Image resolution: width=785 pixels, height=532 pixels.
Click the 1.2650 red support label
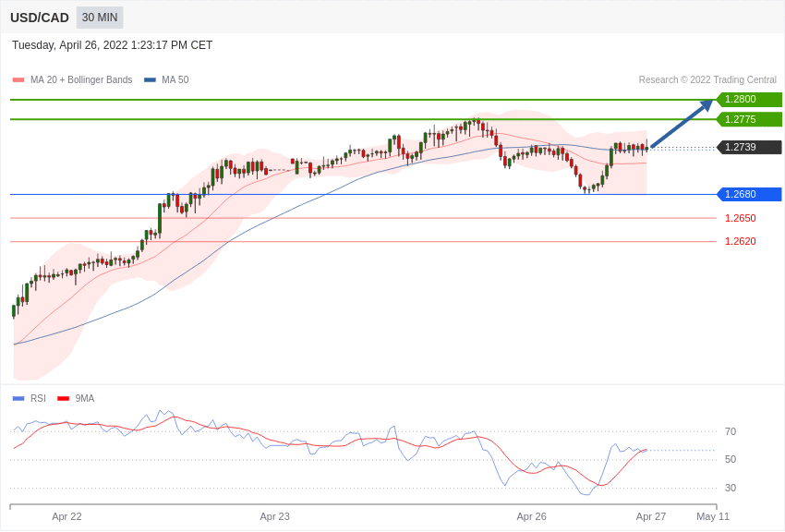click(740, 218)
